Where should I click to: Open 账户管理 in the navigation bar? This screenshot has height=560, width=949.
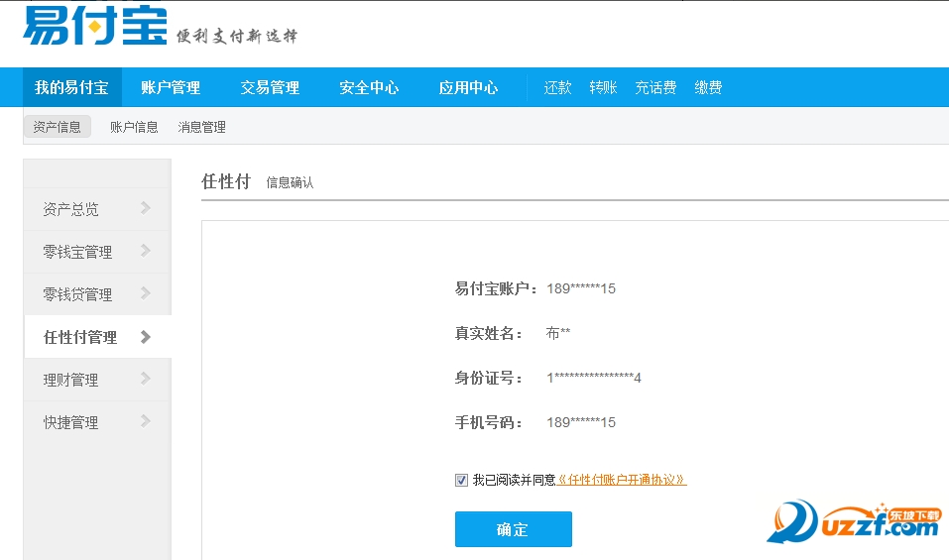(171, 87)
